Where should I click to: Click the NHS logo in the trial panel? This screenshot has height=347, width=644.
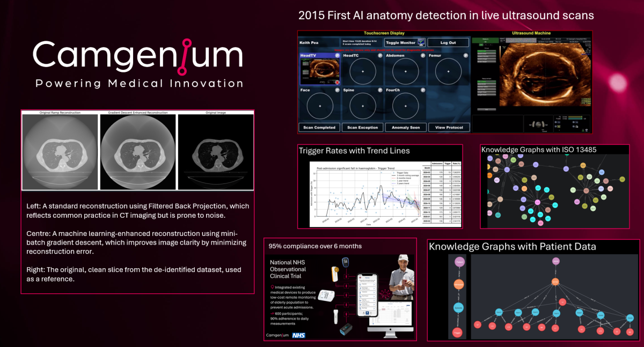click(298, 335)
